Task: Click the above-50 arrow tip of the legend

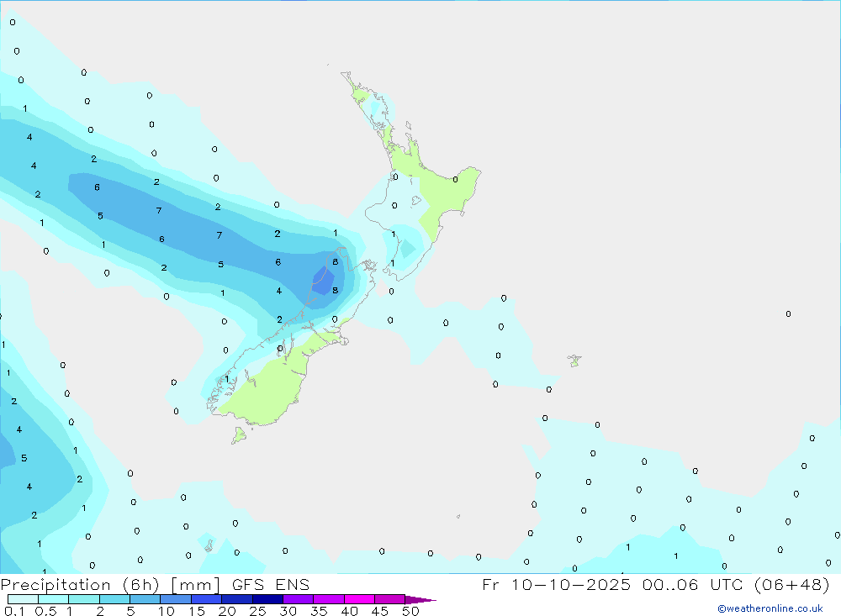Action: click(x=420, y=599)
